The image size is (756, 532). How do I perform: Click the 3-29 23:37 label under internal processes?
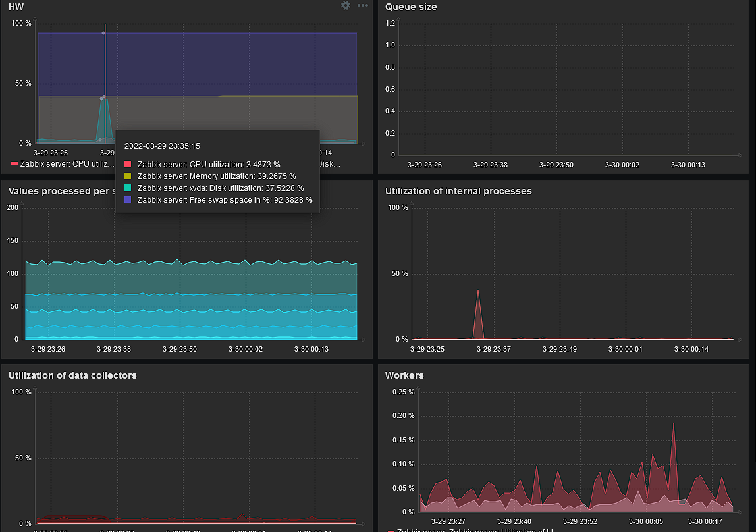[x=494, y=350]
